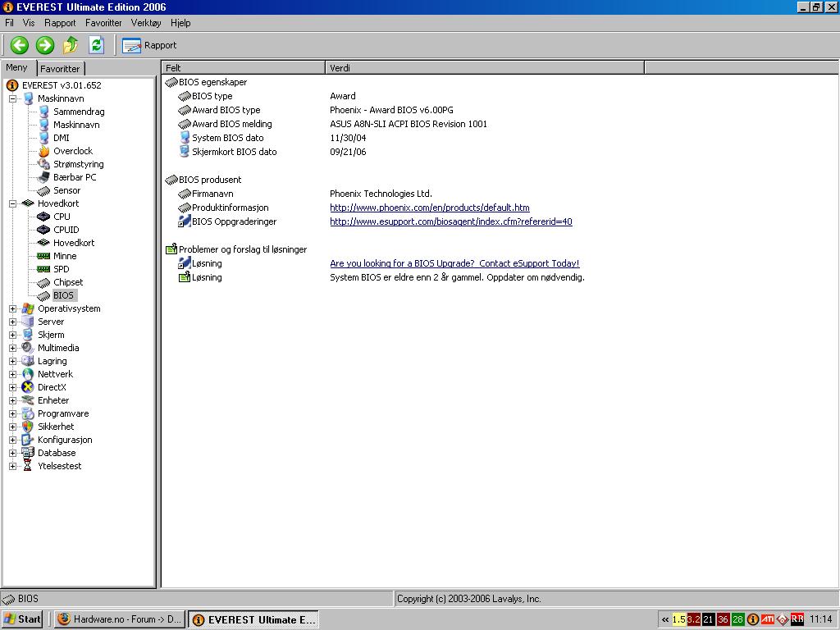Click the BIOS egenskaper group heading

(212, 82)
